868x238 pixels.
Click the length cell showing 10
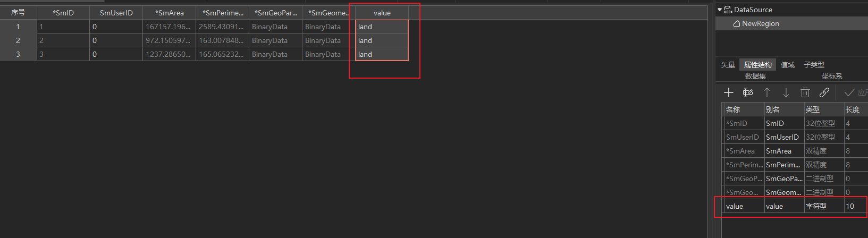[x=855, y=206]
